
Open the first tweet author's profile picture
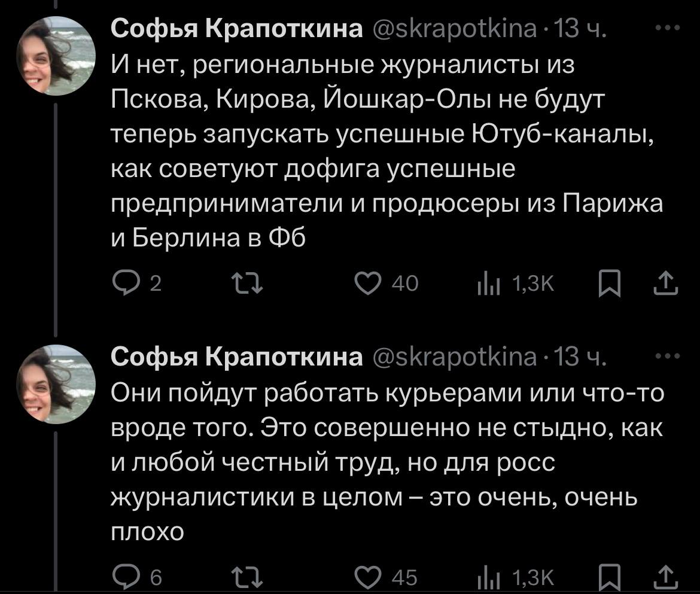[x=56, y=56]
